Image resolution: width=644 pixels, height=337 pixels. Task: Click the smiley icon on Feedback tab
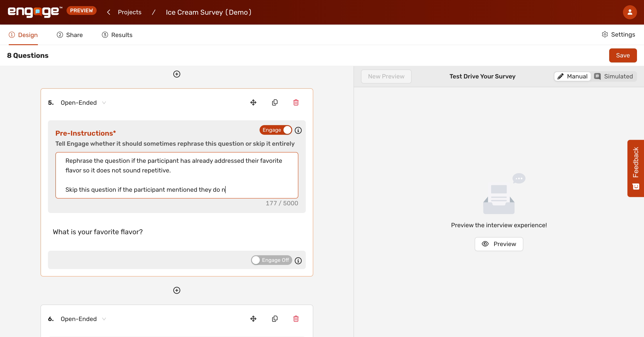click(x=636, y=186)
